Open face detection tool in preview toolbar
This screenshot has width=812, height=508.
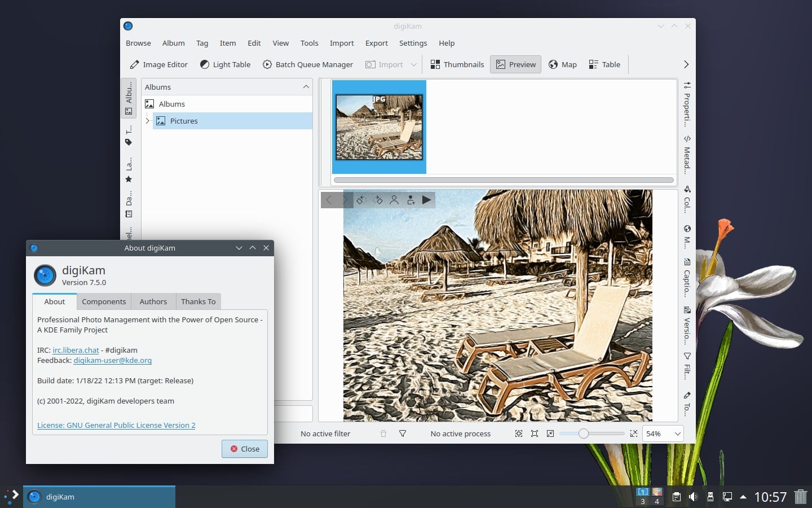click(394, 200)
